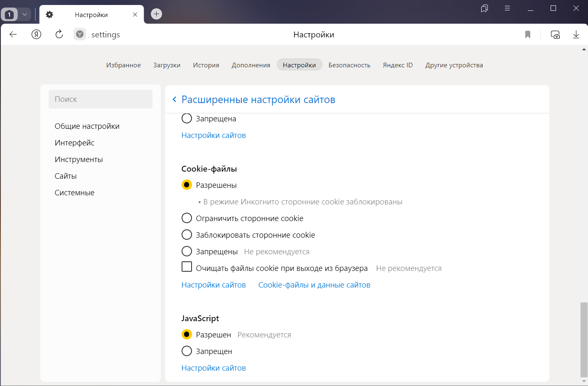Choose 'Заблокировать сторонние cookie' option
Screen dimensions: 588x386
point(187,235)
